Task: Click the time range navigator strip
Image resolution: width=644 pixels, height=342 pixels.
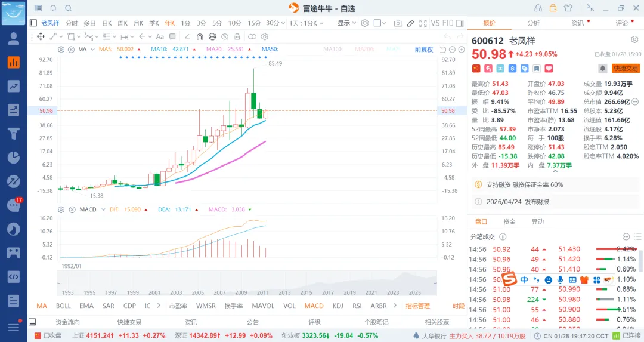Action: pos(247,284)
